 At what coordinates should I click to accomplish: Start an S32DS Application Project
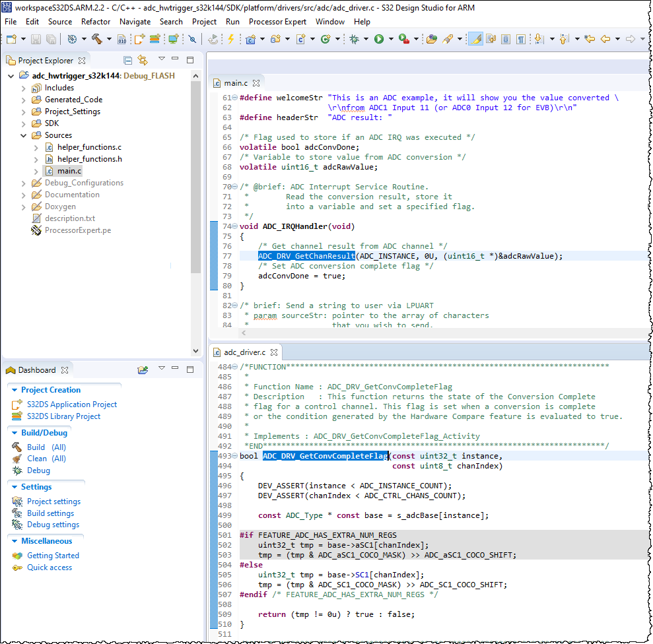click(71, 404)
